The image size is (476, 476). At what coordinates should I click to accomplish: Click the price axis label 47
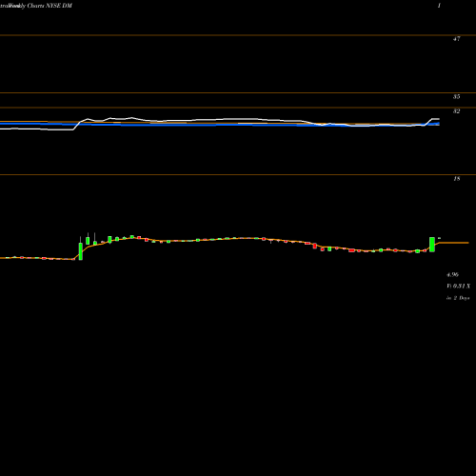pos(456,39)
